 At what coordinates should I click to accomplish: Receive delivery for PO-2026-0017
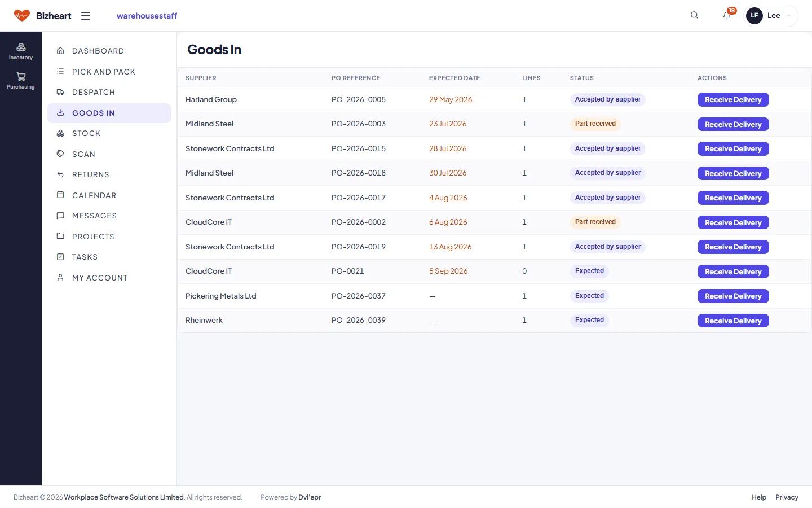coord(733,198)
